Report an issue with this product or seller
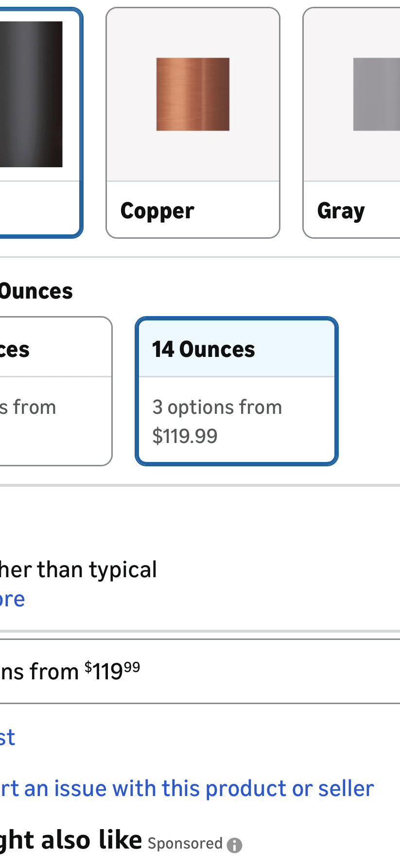 pyautogui.click(x=187, y=788)
